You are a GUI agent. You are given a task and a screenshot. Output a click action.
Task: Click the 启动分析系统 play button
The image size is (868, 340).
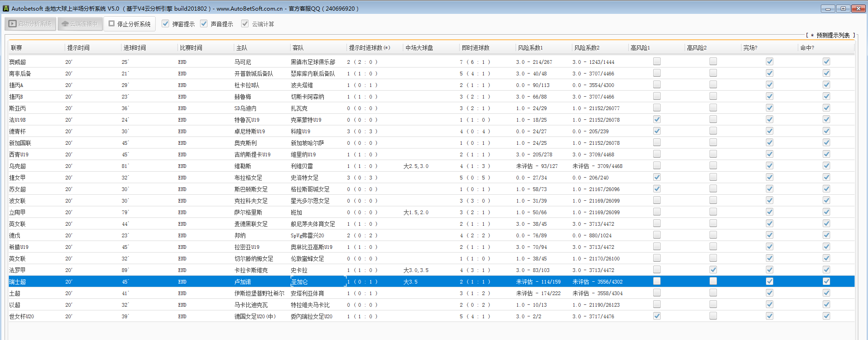30,24
